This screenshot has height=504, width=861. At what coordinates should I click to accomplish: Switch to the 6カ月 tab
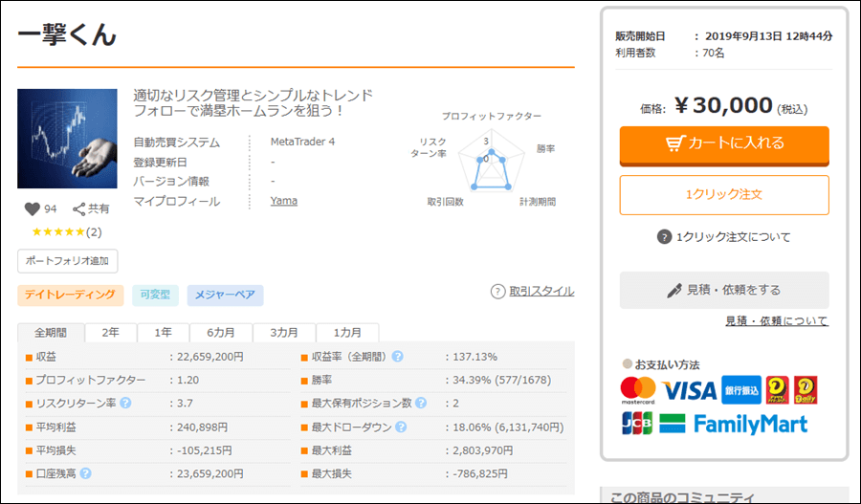click(220, 333)
